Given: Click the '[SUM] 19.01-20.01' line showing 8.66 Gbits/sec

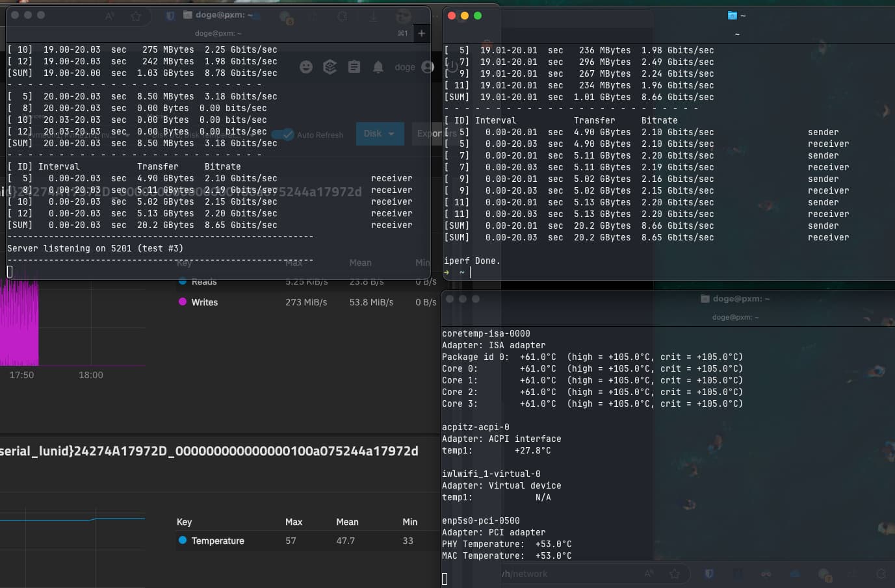Looking at the screenshot, I should point(578,97).
